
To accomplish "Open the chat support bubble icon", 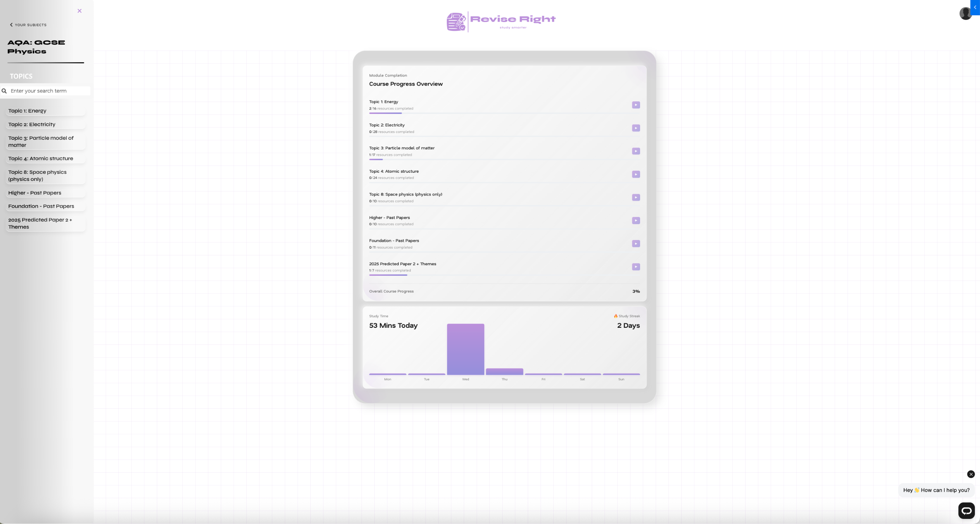I will (966, 511).
